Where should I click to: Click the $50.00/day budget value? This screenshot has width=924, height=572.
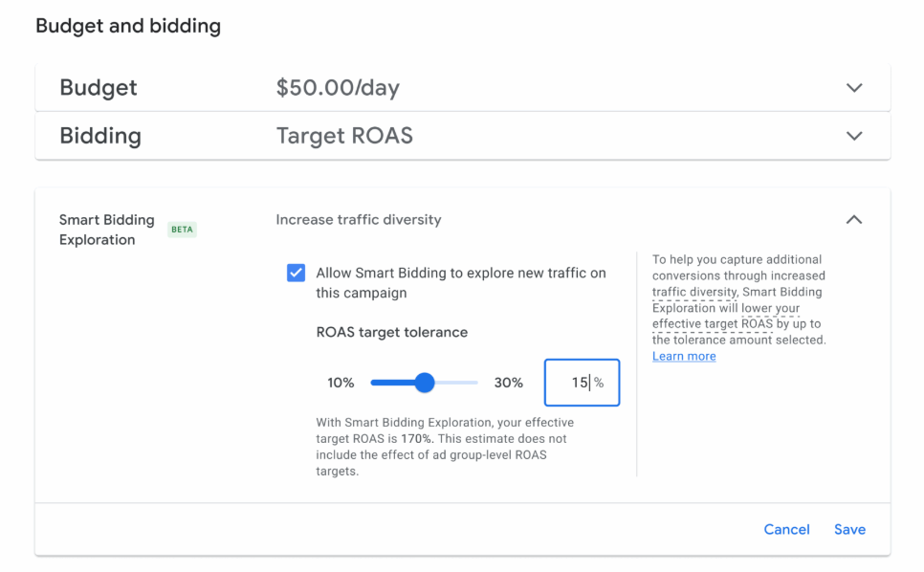(338, 88)
